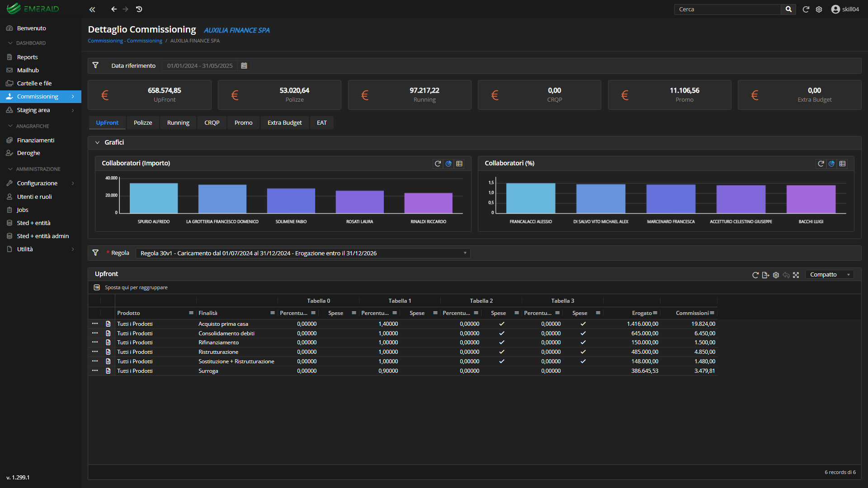Open the Regola dropdown
The image size is (868, 488).
coord(303,253)
